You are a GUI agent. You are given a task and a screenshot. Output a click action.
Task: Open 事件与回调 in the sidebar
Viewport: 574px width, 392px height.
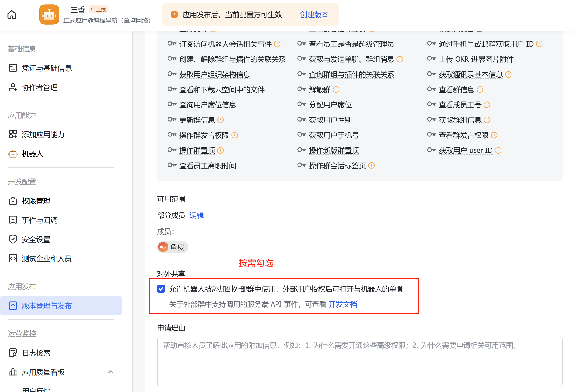click(40, 220)
